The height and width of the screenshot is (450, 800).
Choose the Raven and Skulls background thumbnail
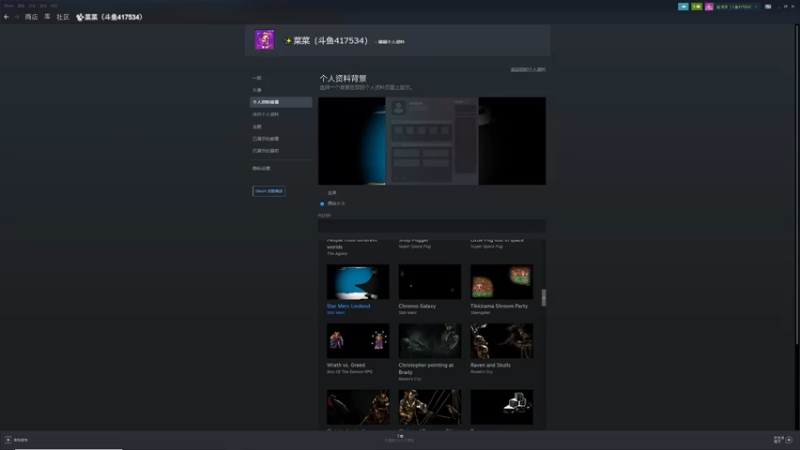pos(502,341)
